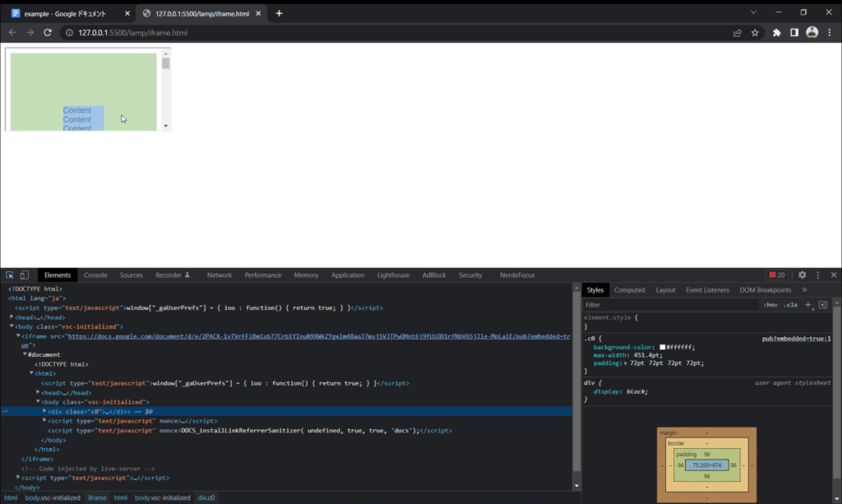842x504 pixels.
Task: Open DOM Breakpoints sidebar tab
Action: point(766,290)
